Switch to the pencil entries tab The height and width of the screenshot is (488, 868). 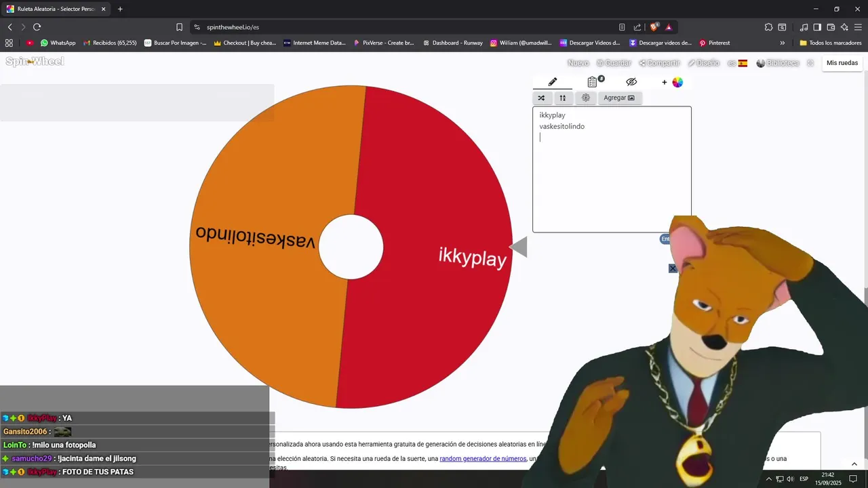[553, 82]
